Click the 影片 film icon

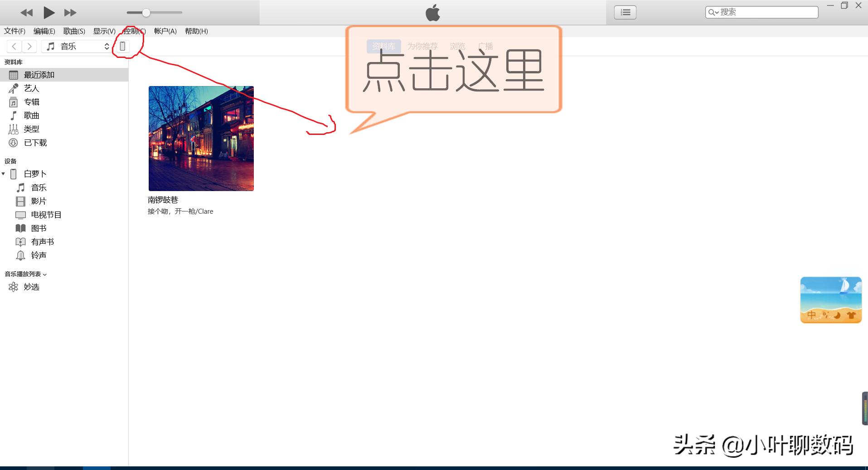tap(21, 201)
